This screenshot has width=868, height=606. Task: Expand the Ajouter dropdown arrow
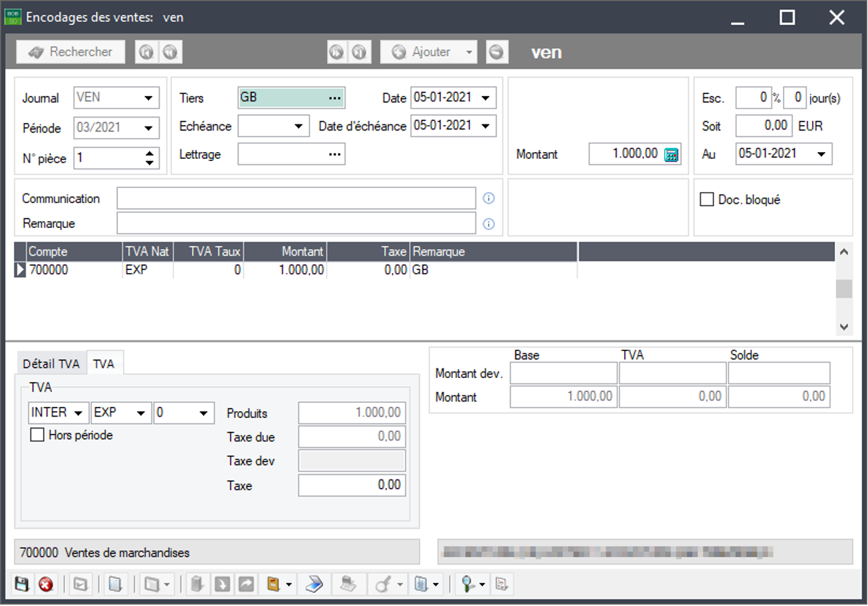[x=469, y=52]
